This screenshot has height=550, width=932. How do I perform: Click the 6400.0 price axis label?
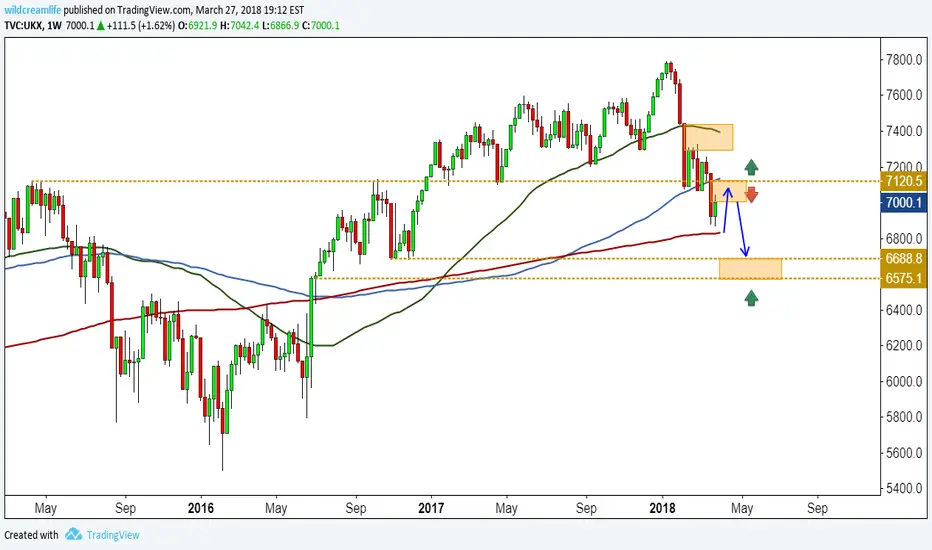[x=904, y=310]
